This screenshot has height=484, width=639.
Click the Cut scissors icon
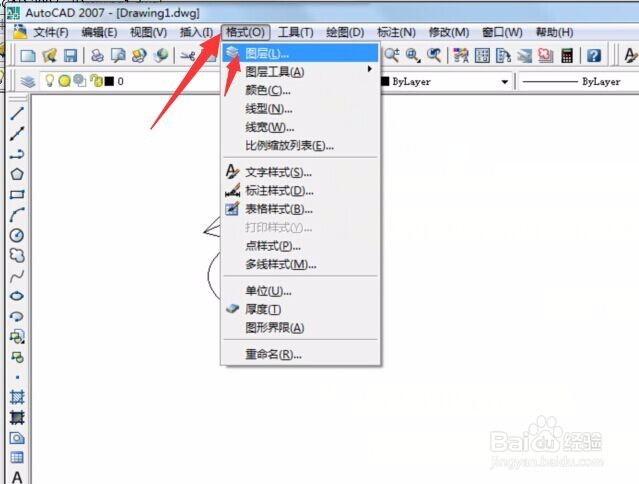pos(187,55)
